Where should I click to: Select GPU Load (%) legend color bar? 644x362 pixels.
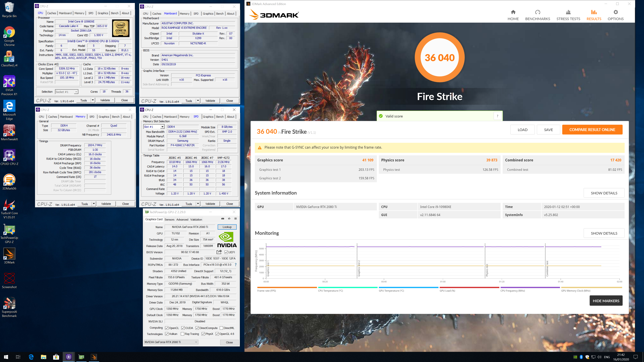pos(469,287)
